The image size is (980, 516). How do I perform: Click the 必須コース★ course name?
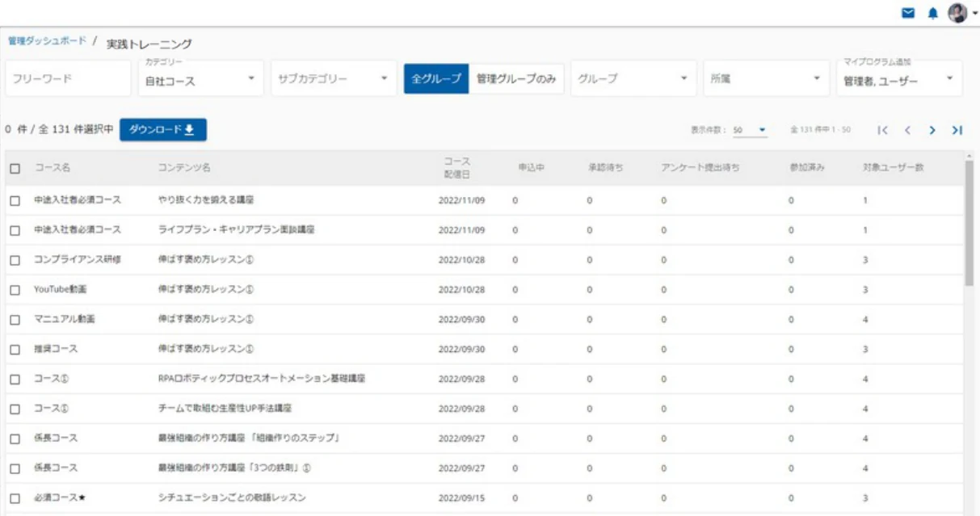click(x=60, y=498)
